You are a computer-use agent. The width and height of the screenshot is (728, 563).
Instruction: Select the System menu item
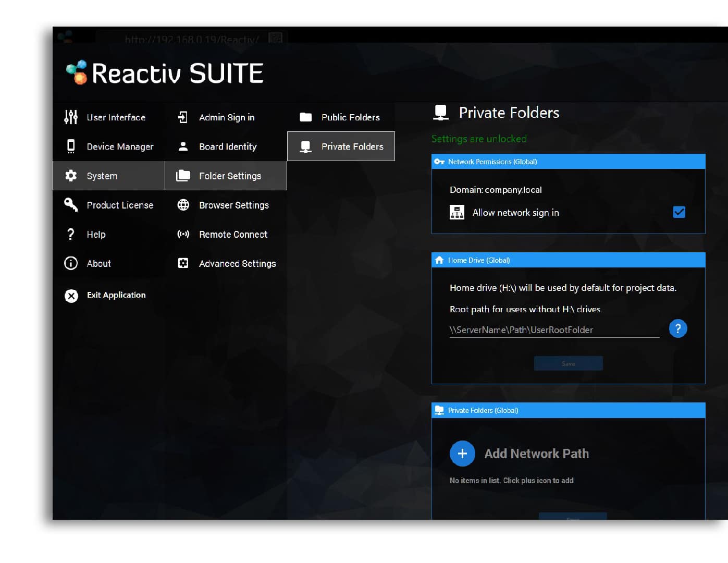(x=109, y=176)
